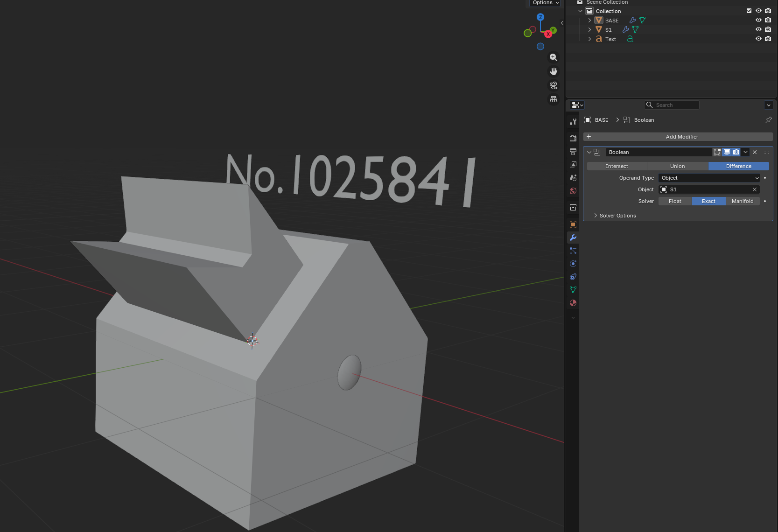Click the properties Search field
The image size is (778, 532).
click(672, 105)
